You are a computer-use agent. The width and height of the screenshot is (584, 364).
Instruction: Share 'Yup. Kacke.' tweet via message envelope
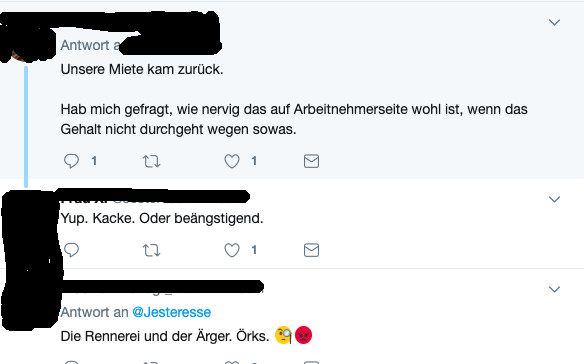click(x=311, y=250)
